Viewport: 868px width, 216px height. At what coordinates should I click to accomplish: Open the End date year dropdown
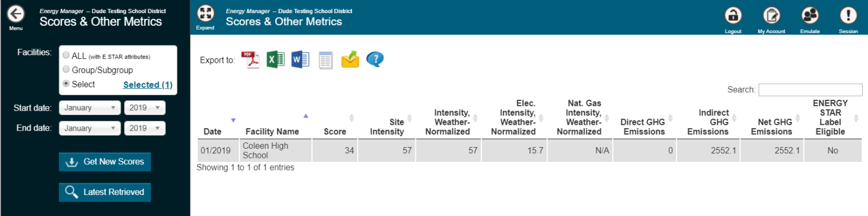point(145,128)
